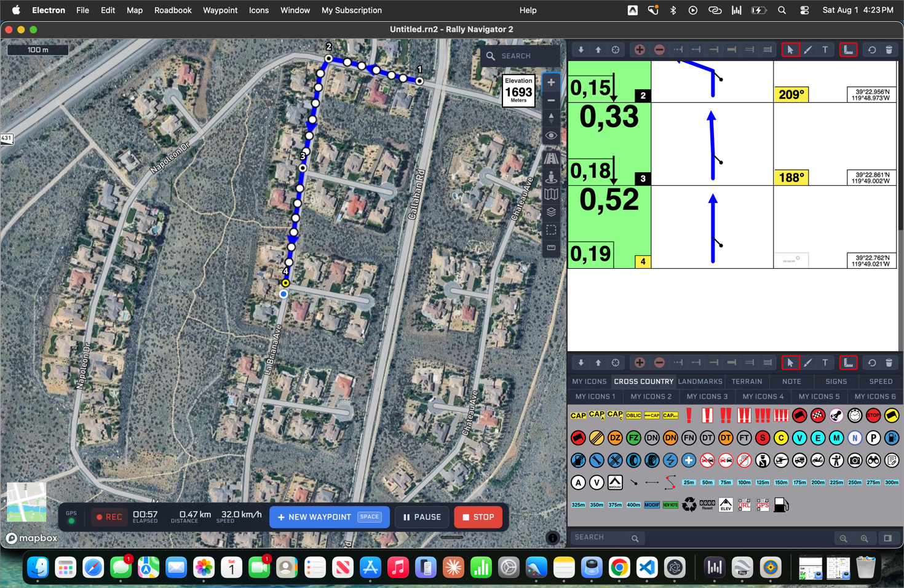Viewport: 904px width, 588px height.
Task: Select the STOP sign icon
Action: pyautogui.click(x=873, y=416)
